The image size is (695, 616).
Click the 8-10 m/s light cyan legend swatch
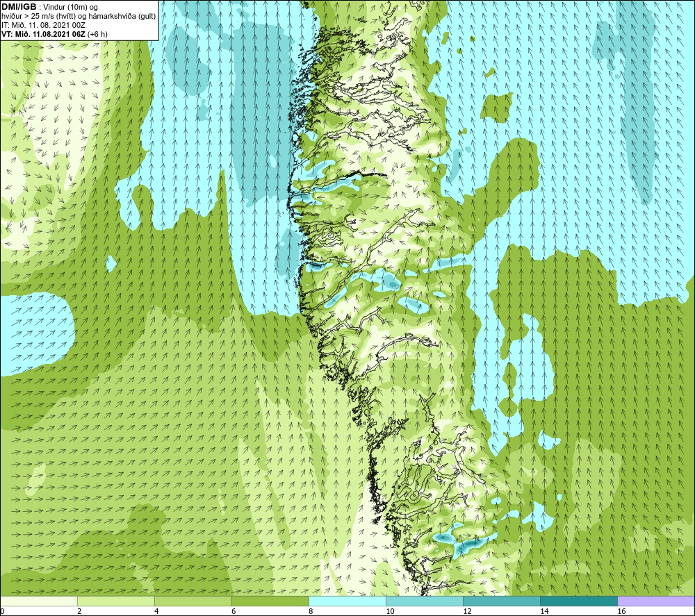(347, 601)
